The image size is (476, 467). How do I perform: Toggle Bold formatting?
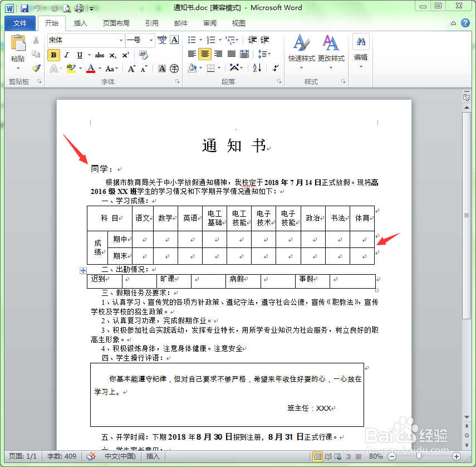point(54,55)
